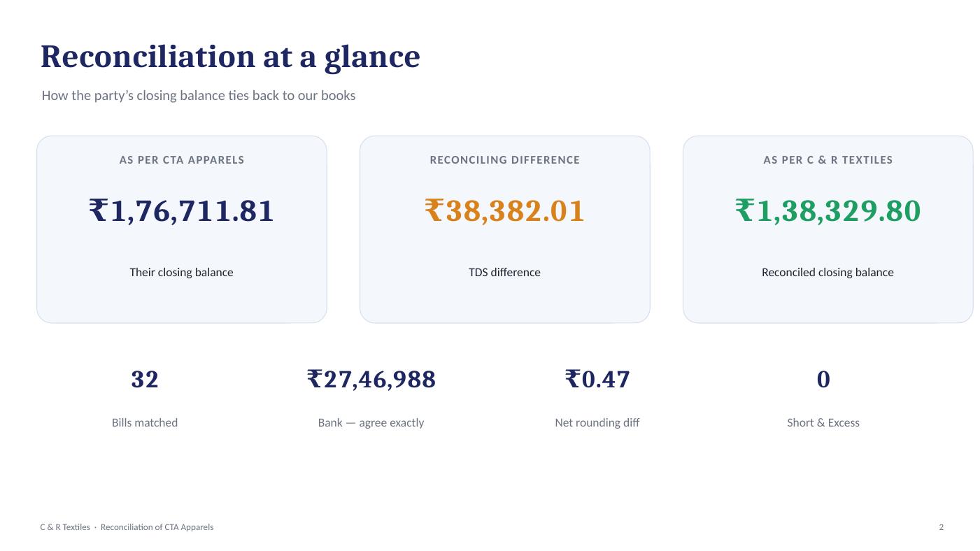Select the Bank — agree exactly label

click(371, 423)
